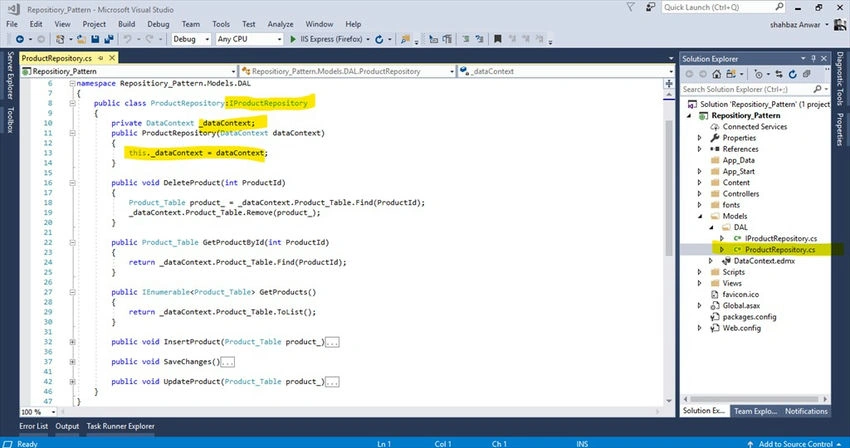The image size is (850, 448).
Task: Click the Search Solution Explorer input field
Action: point(747,89)
